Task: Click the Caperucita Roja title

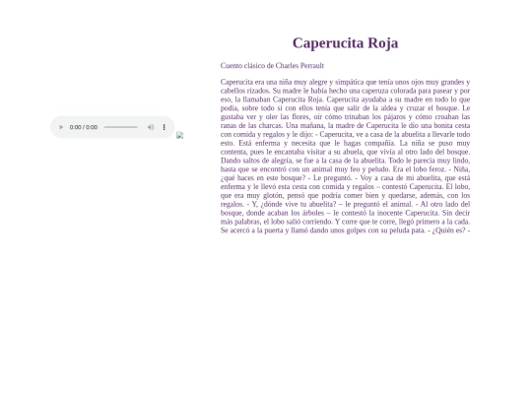Action: coord(346,43)
